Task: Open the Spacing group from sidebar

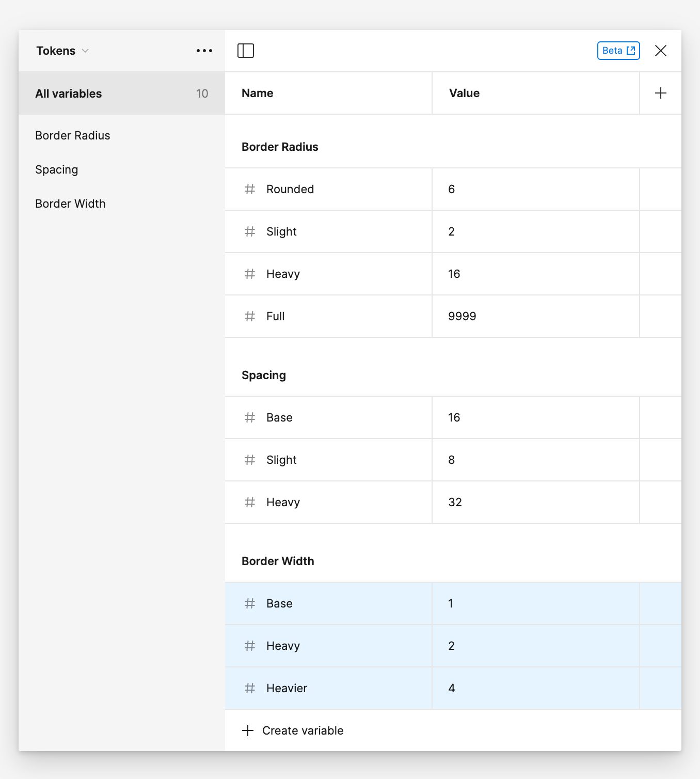Action: (57, 169)
